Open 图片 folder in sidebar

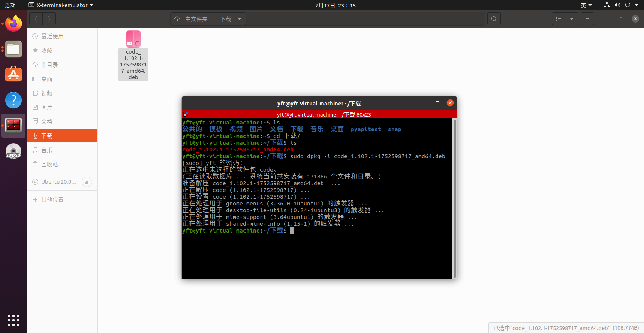coord(62,108)
